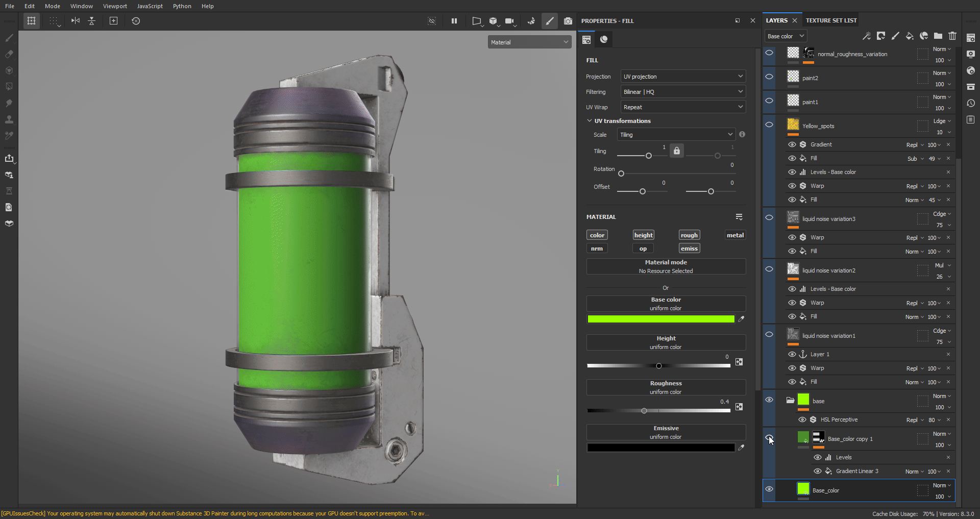Hide the Yellow_spots layer

tap(769, 125)
